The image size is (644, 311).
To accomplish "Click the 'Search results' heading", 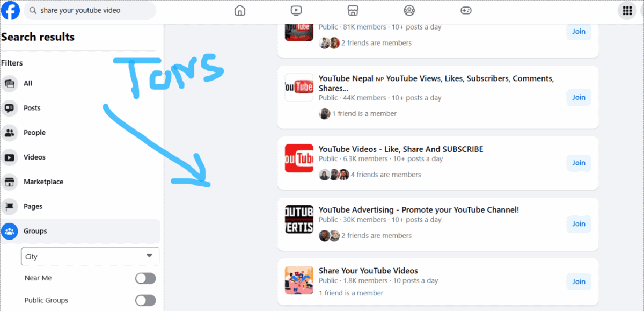I will 38,37.
